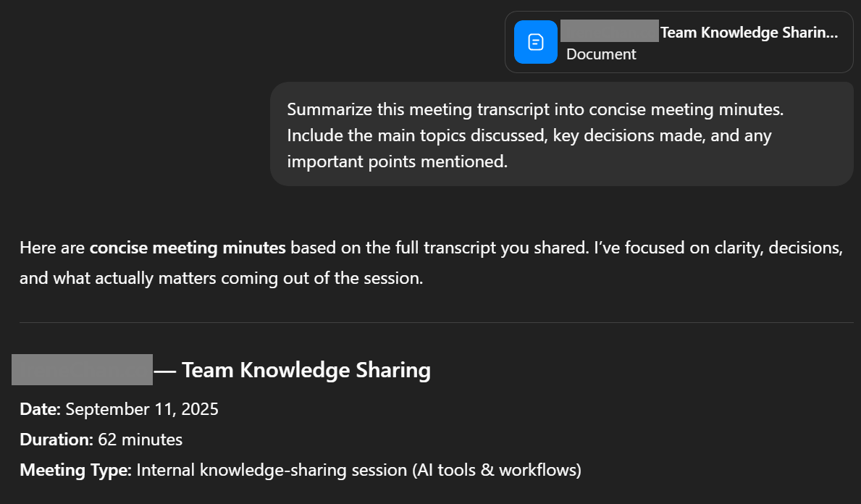
Task: Open the Team Knowledge Sharing document attachment
Action: point(679,41)
